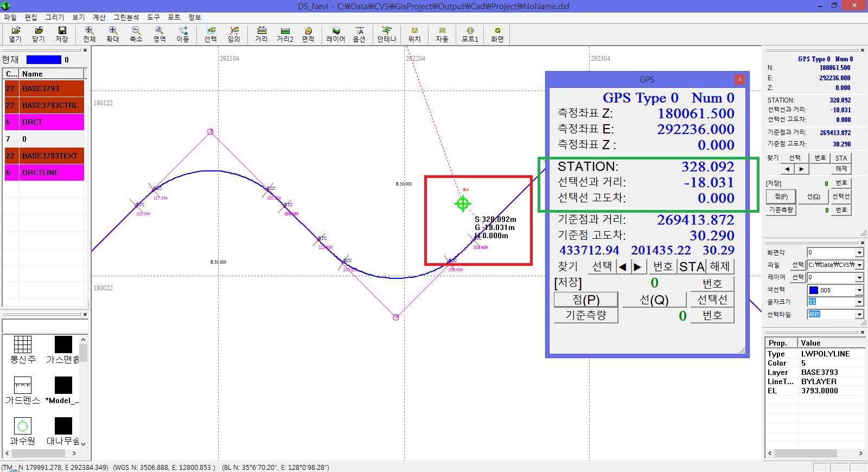The width and height of the screenshot is (868, 472).
Task: Select the DRCT layer row
Action: click(x=44, y=122)
